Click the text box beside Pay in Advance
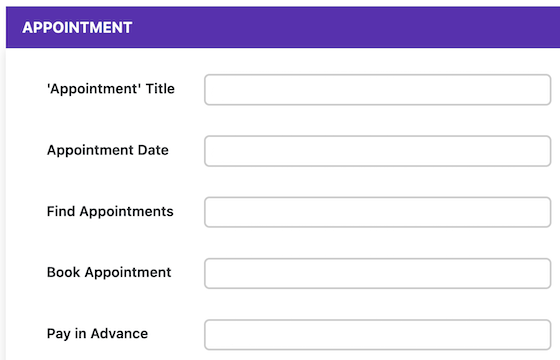The image size is (560, 360). click(378, 335)
